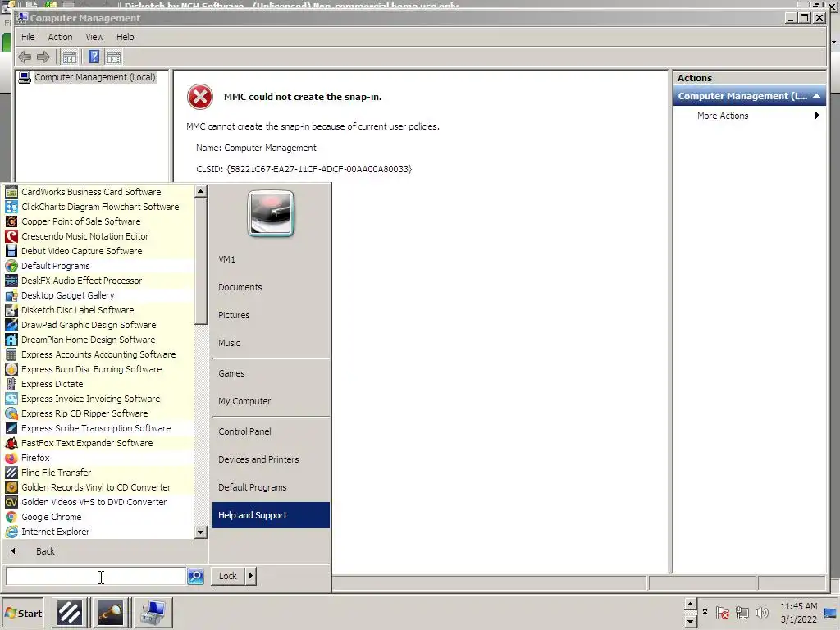The width and height of the screenshot is (840, 630).
Task: Click the Start menu search field
Action: 96,577
